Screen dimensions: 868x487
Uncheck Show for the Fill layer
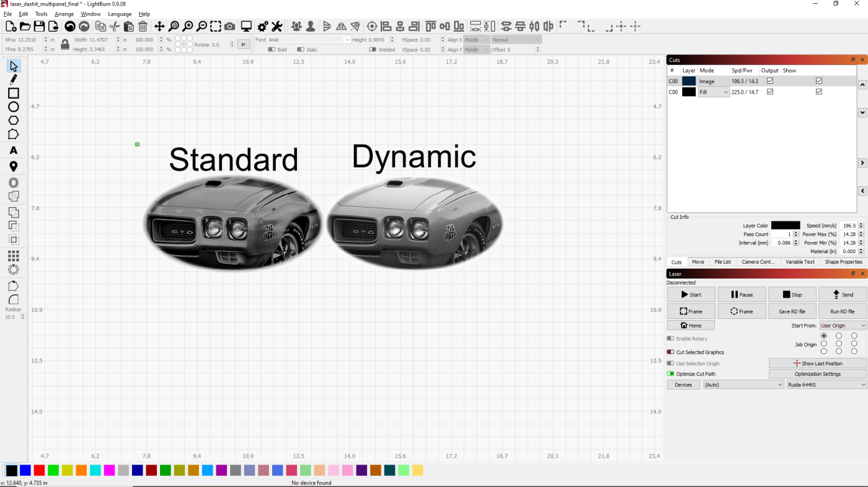click(819, 92)
